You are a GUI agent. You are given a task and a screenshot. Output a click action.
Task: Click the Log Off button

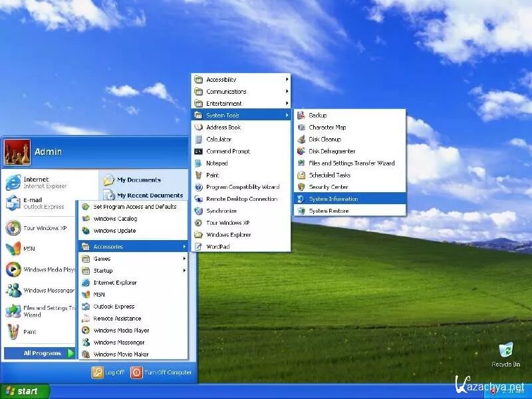tap(108, 372)
